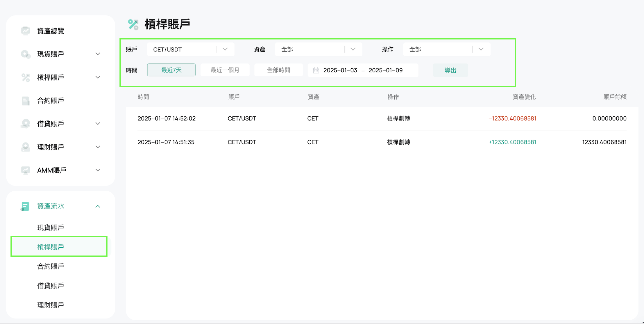
Task: Click the start date 2025-01-03
Action: tap(340, 70)
